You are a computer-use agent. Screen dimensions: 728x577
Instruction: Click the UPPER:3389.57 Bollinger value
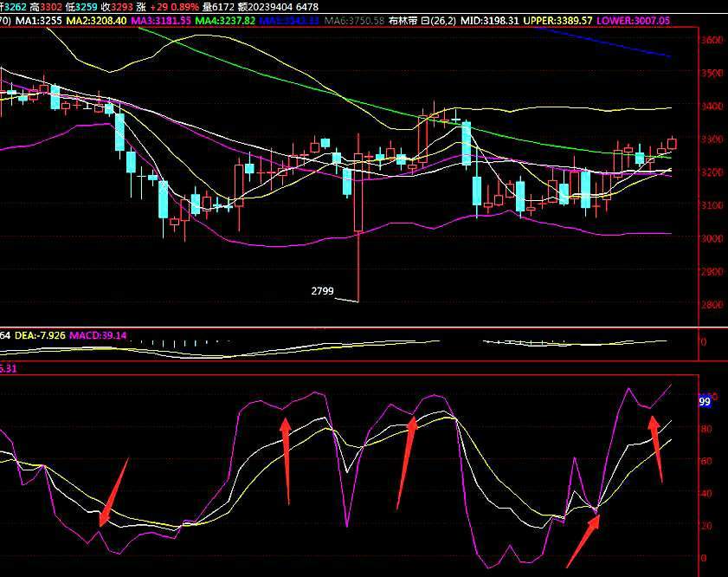(x=557, y=21)
